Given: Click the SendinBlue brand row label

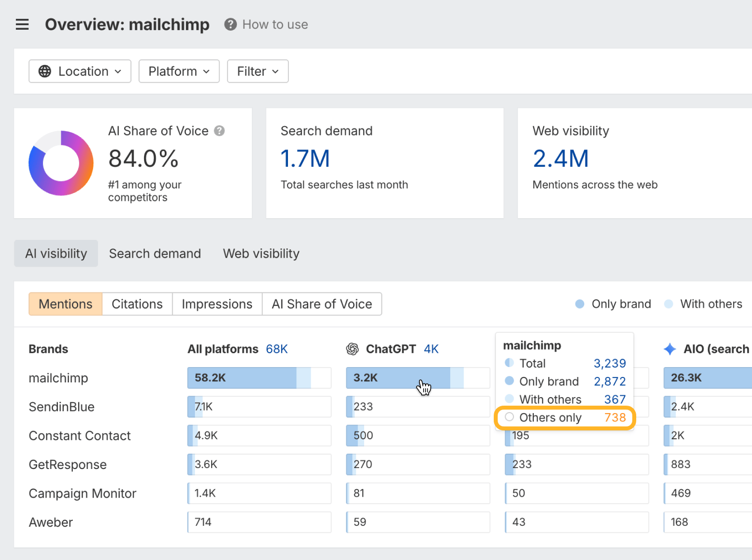Looking at the screenshot, I should point(61,407).
